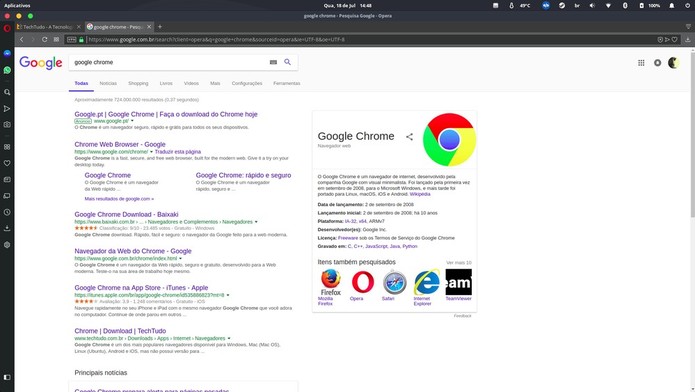Image resolution: width=695 pixels, height=392 pixels.
Task: Expand the Mais search menu
Action: point(215,83)
